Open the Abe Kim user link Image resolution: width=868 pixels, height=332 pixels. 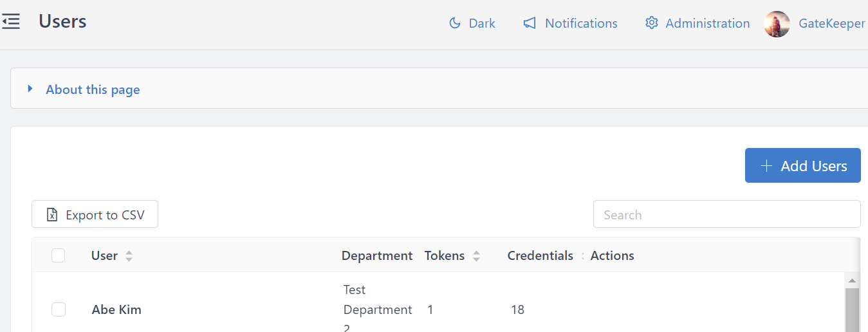pyautogui.click(x=116, y=309)
